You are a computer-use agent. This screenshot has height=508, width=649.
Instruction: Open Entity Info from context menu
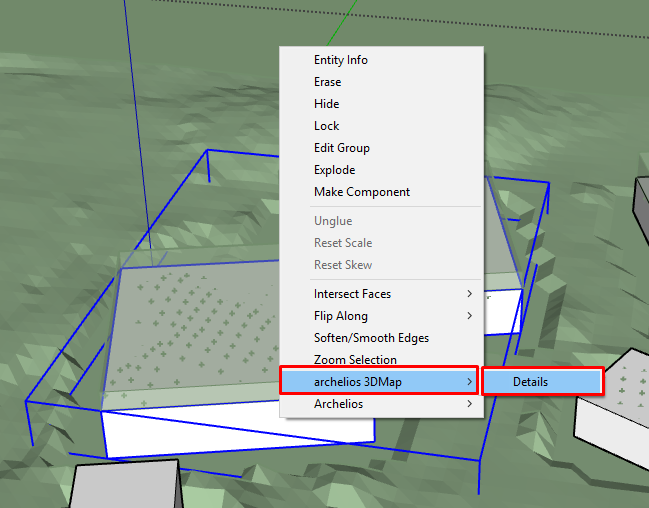pyautogui.click(x=381, y=60)
